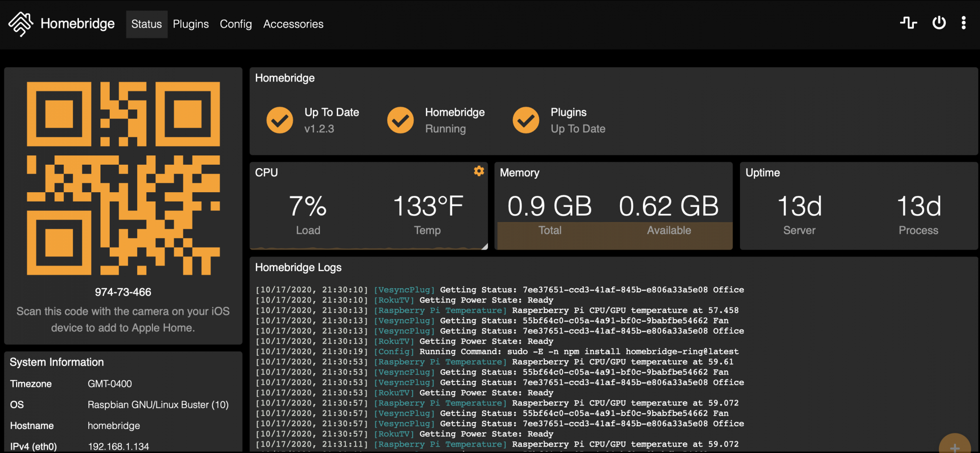Click the Memory widget title
The image size is (980, 453).
click(x=519, y=173)
